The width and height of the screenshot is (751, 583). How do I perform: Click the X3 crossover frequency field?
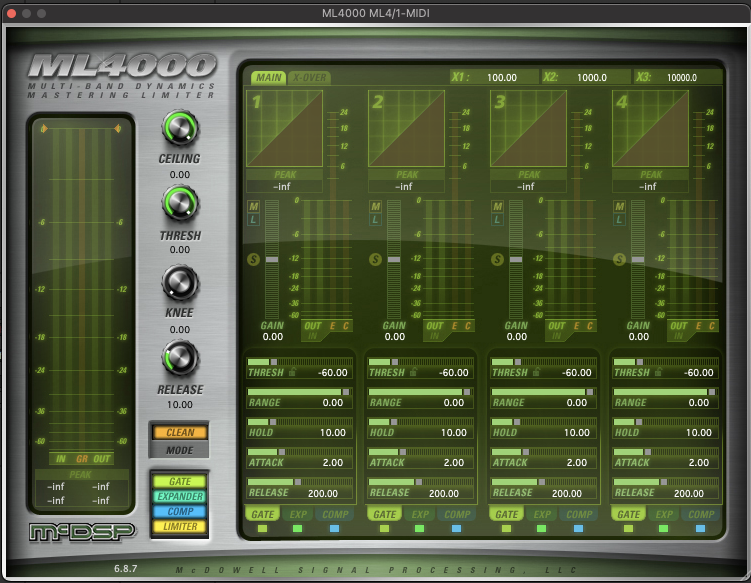point(677,77)
